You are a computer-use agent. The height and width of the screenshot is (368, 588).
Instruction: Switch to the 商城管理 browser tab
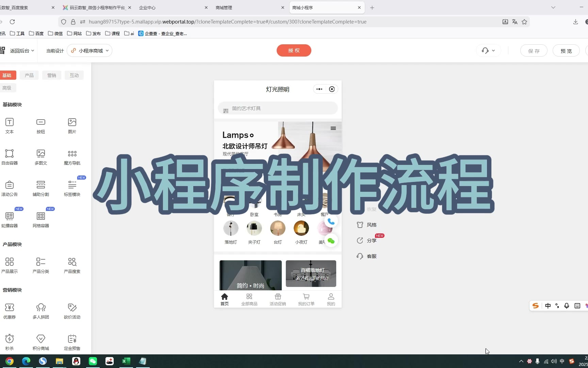click(250, 7)
